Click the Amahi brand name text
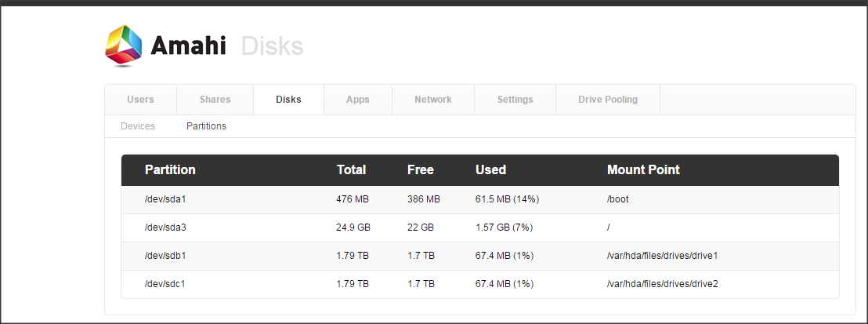This screenshot has width=868, height=324. pos(188,46)
